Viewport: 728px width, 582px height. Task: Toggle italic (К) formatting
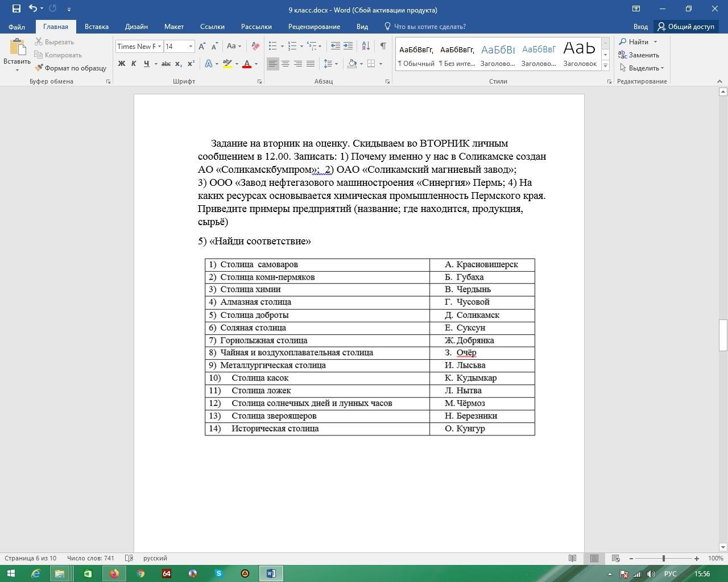[x=134, y=64]
